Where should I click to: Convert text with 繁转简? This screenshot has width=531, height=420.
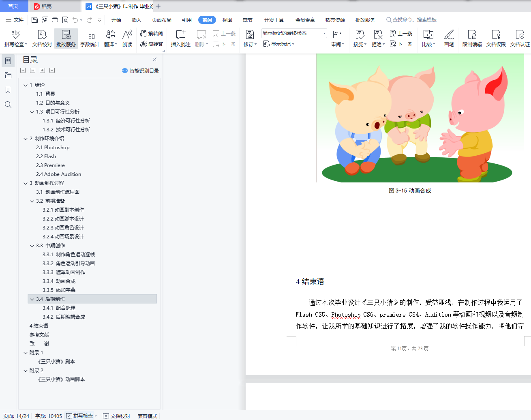[152, 33]
